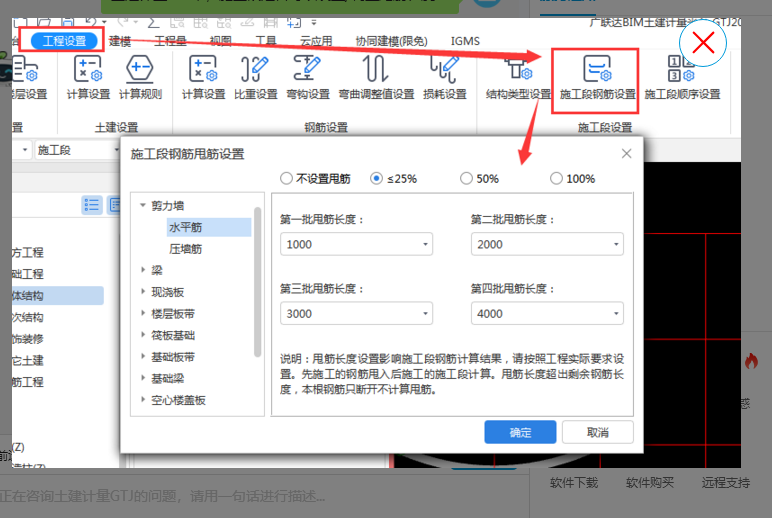Switch to 工具 ribbon tab
Image resolution: width=772 pixels, height=518 pixels.
(266, 41)
